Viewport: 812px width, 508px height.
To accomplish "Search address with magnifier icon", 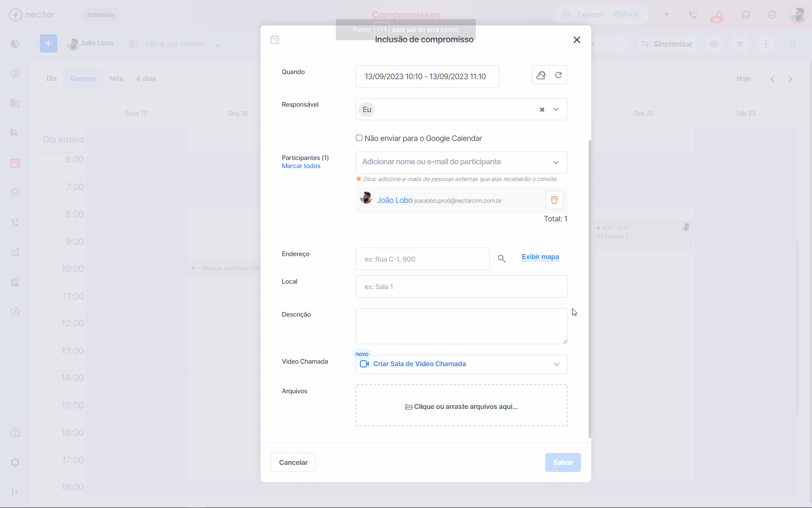I will point(502,259).
